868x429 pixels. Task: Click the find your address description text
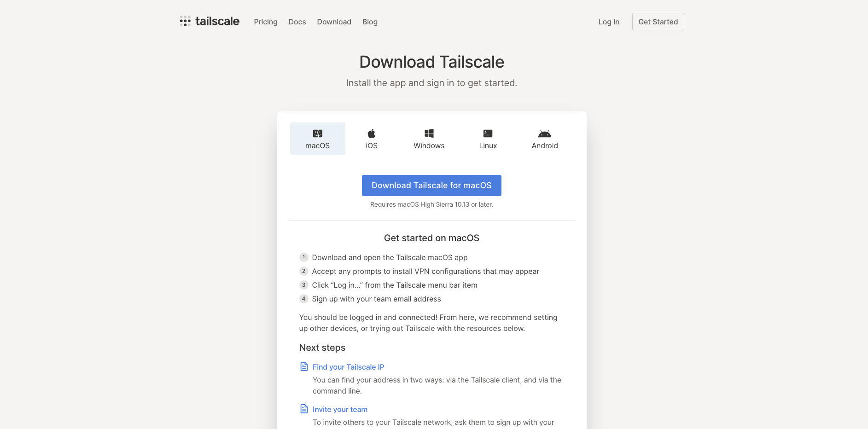(437, 385)
